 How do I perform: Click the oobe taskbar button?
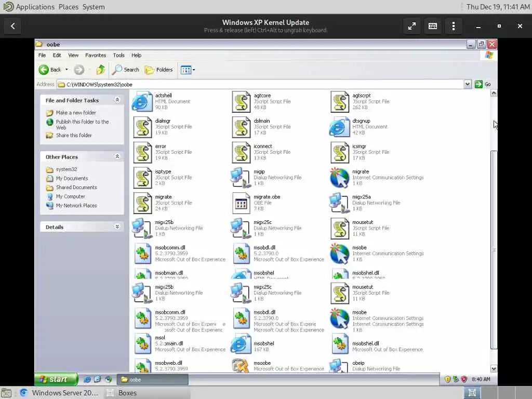[x=153, y=380]
